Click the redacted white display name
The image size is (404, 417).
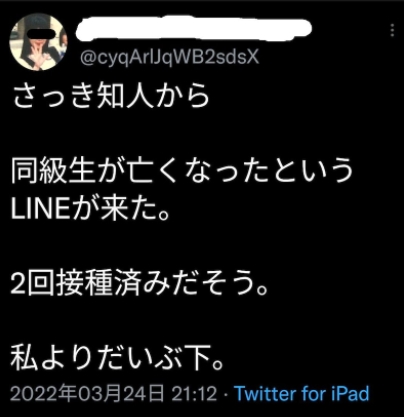[x=193, y=30]
